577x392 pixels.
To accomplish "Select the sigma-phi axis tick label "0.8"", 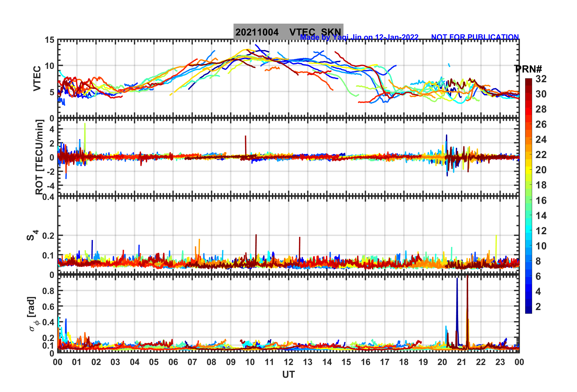I will pyautogui.click(x=48, y=291).
